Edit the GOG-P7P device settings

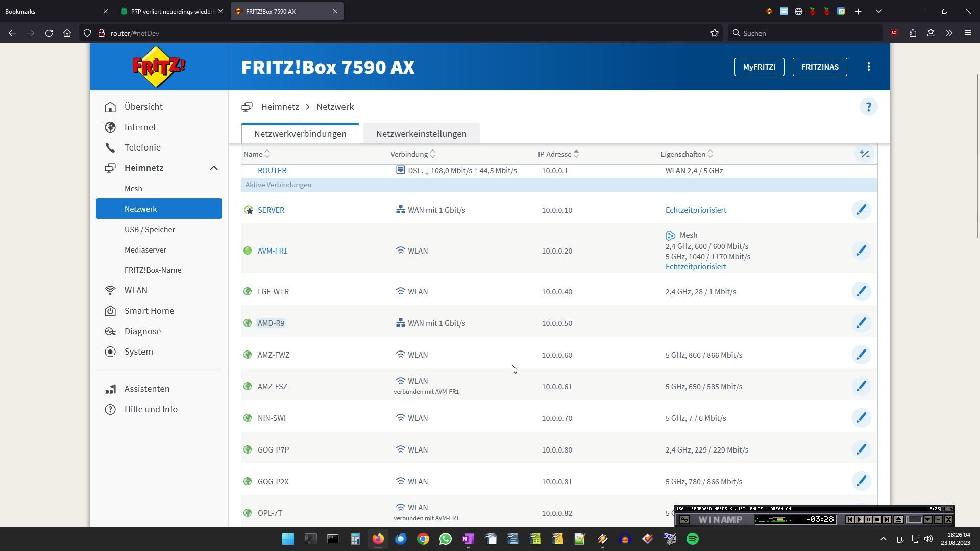point(861,449)
